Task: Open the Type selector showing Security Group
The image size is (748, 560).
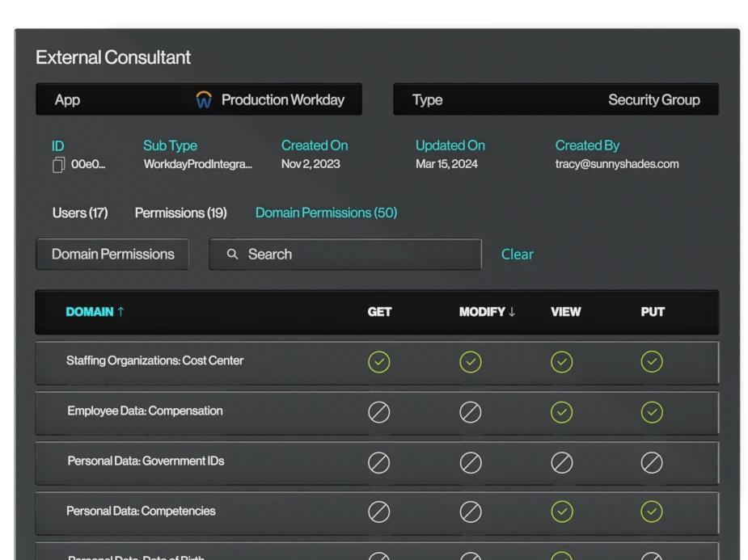Action: pyautogui.click(x=556, y=99)
